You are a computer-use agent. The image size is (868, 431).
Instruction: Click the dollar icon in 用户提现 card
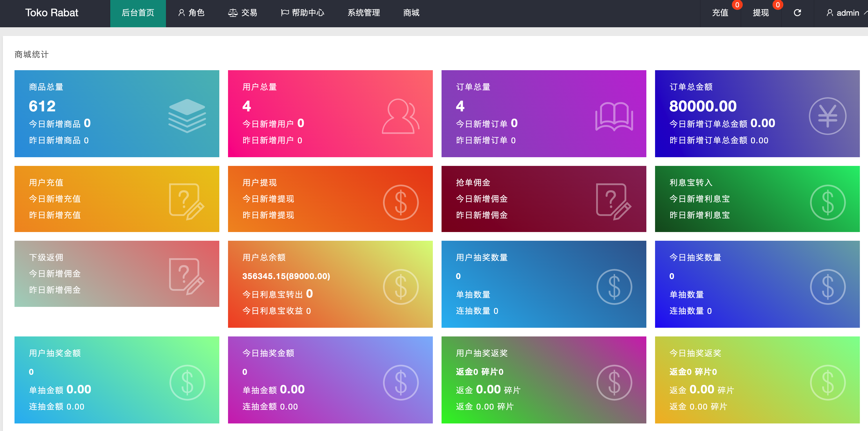point(401,202)
